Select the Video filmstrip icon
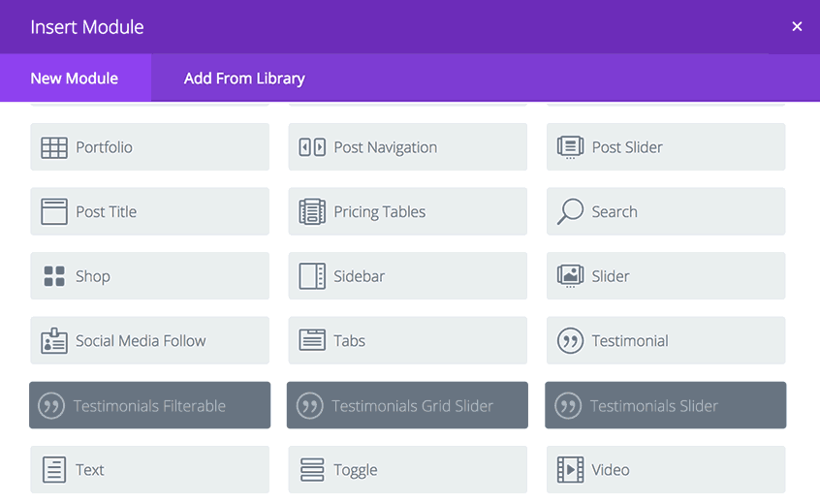 click(x=570, y=469)
